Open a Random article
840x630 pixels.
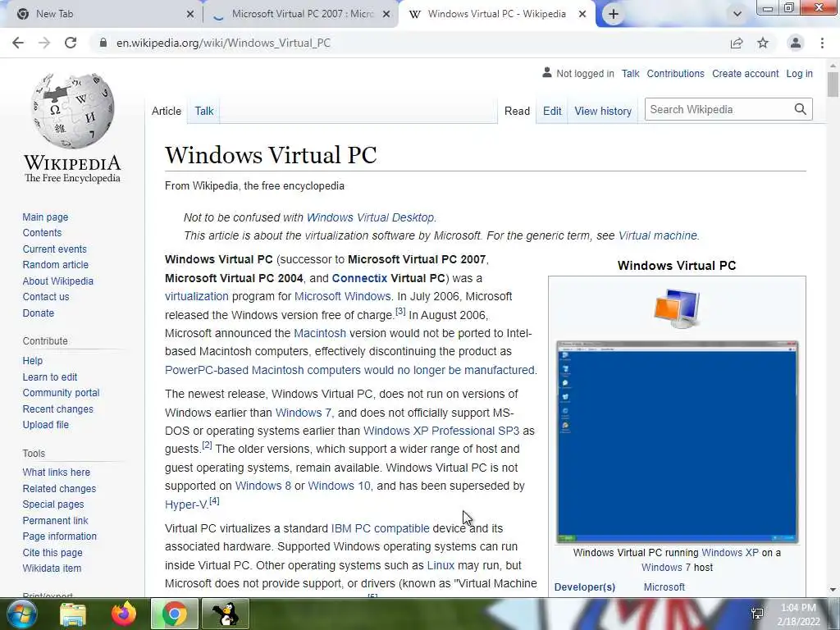coord(56,265)
